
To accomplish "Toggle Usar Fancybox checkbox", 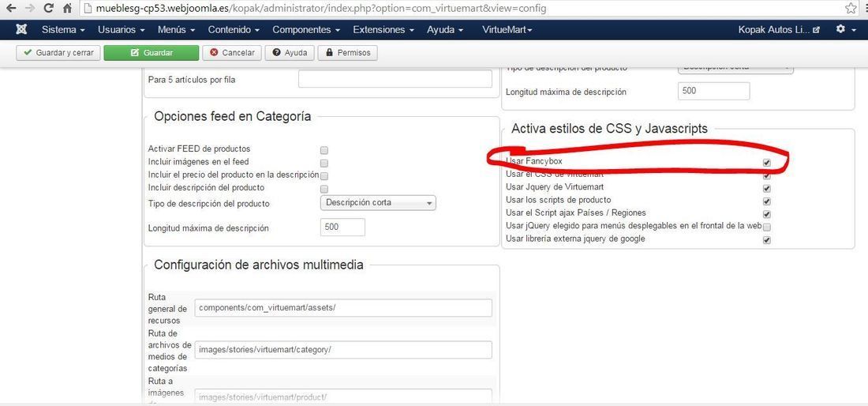I will [x=767, y=162].
